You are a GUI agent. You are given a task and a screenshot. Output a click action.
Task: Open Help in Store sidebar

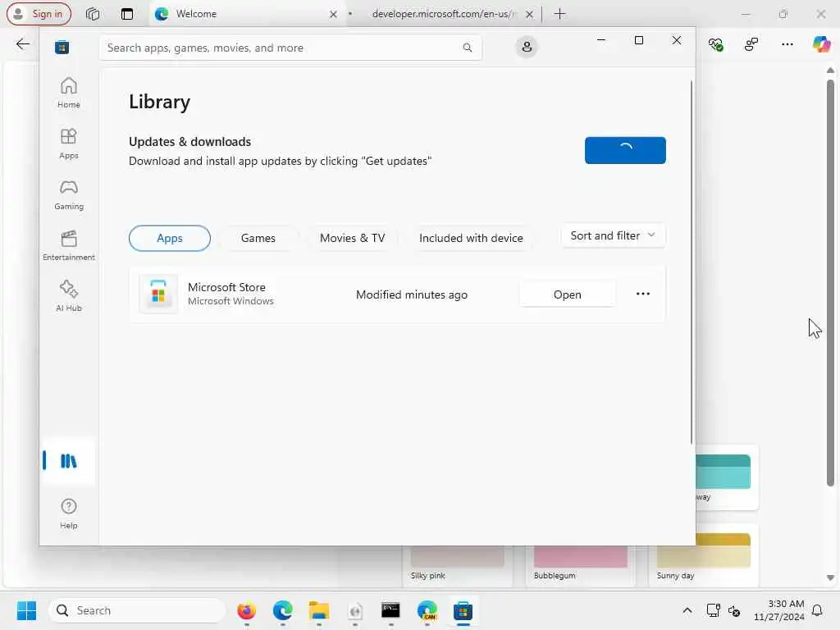pos(69,514)
